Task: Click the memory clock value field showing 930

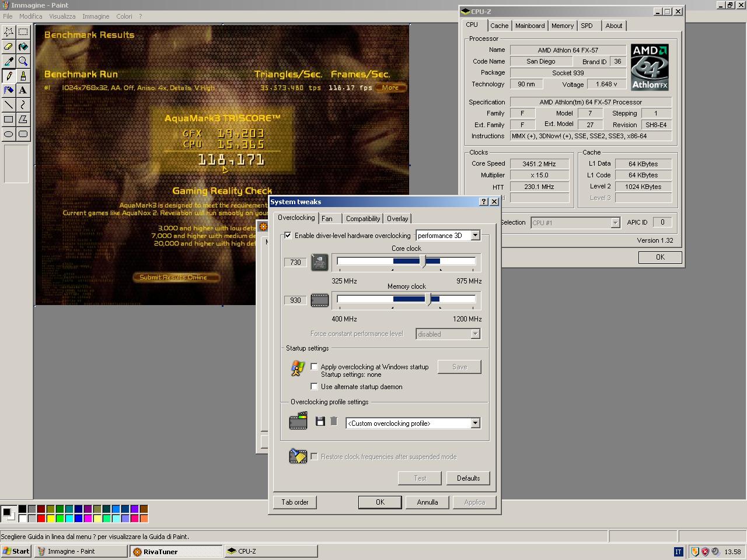Action: [x=295, y=300]
